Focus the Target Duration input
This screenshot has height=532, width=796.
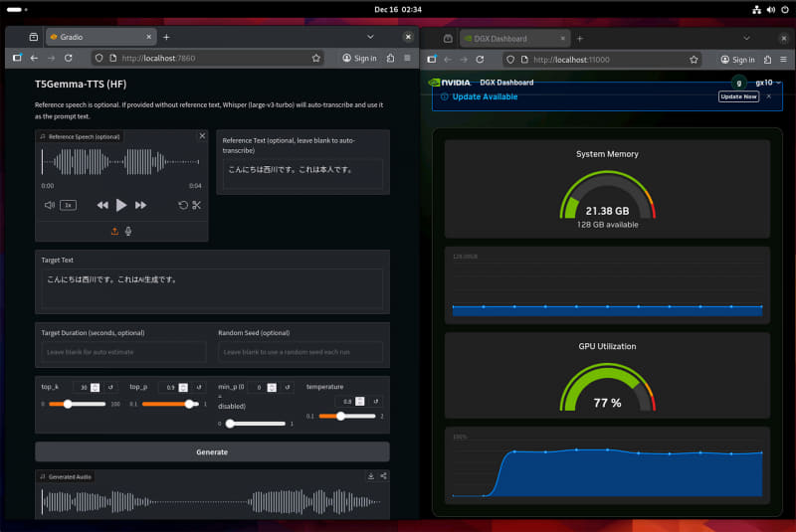point(123,352)
